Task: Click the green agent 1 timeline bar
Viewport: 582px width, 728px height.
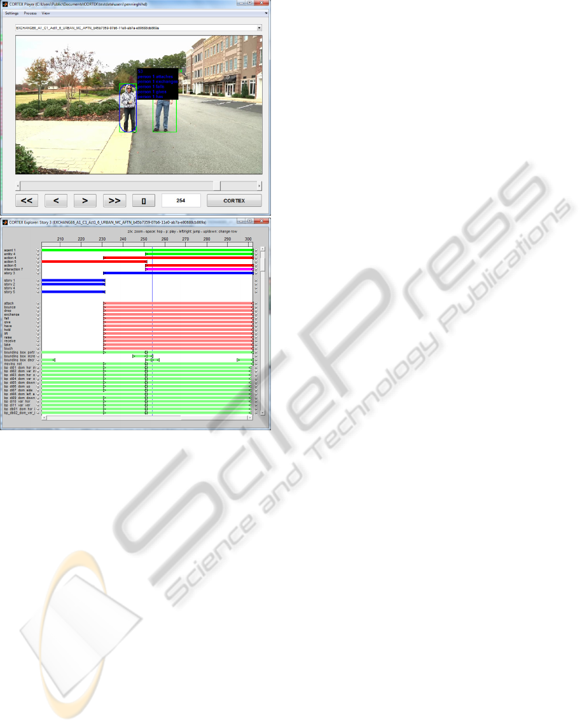Action: coord(95,250)
